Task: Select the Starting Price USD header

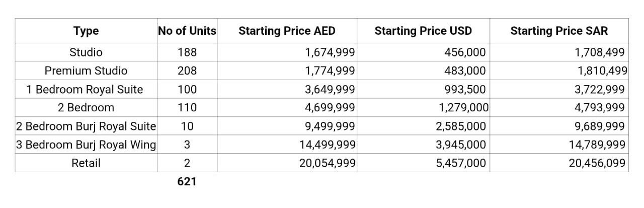Action: pyautogui.click(x=423, y=31)
